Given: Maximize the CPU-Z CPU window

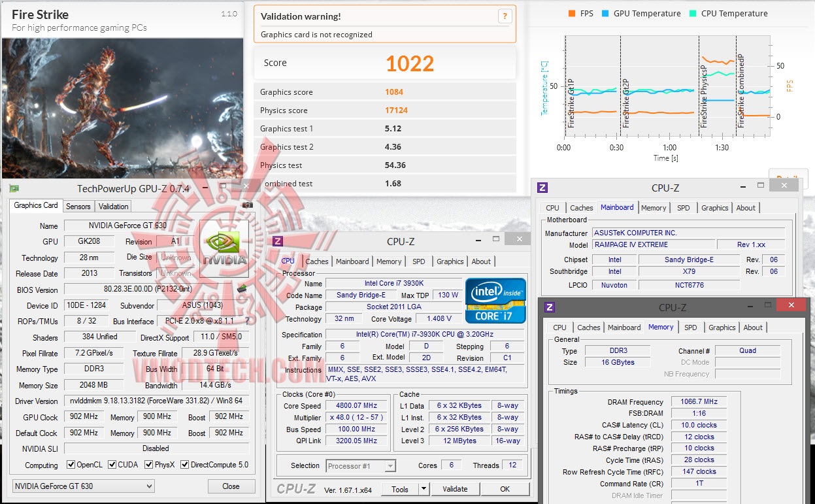Looking at the screenshot, I should click(x=496, y=239).
